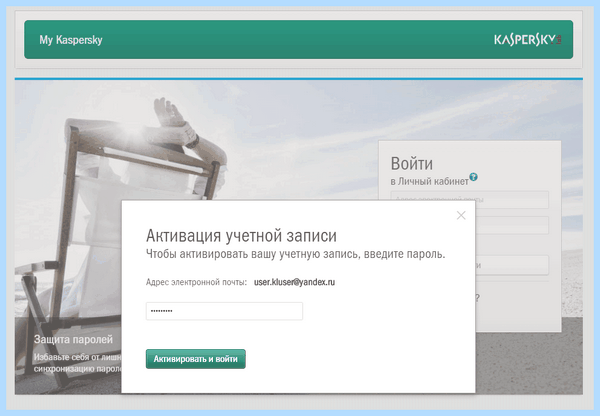Click the Kaspersky Lab logo
The height and width of the screenshot is (416, 600).
click(528, 39)
